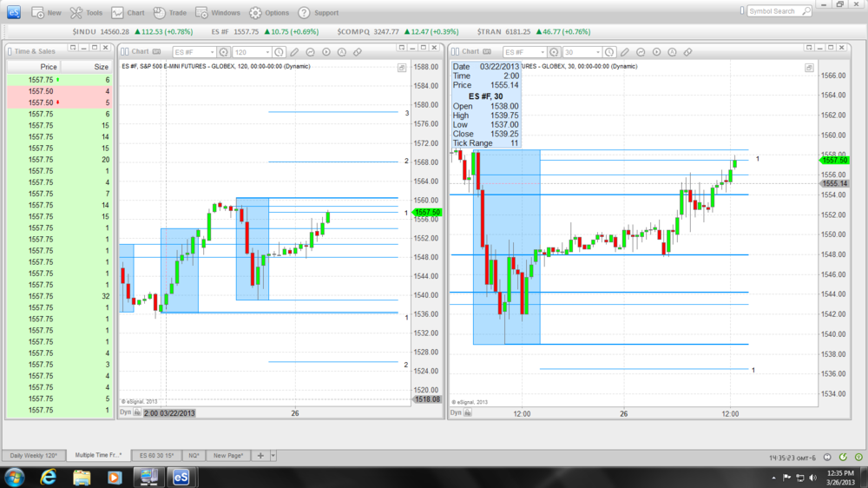Image resolution: width=868 pixels, height=488 pixels.
Task: Click the keyboard icon beside left Chart title
Action: pos(156,51)
